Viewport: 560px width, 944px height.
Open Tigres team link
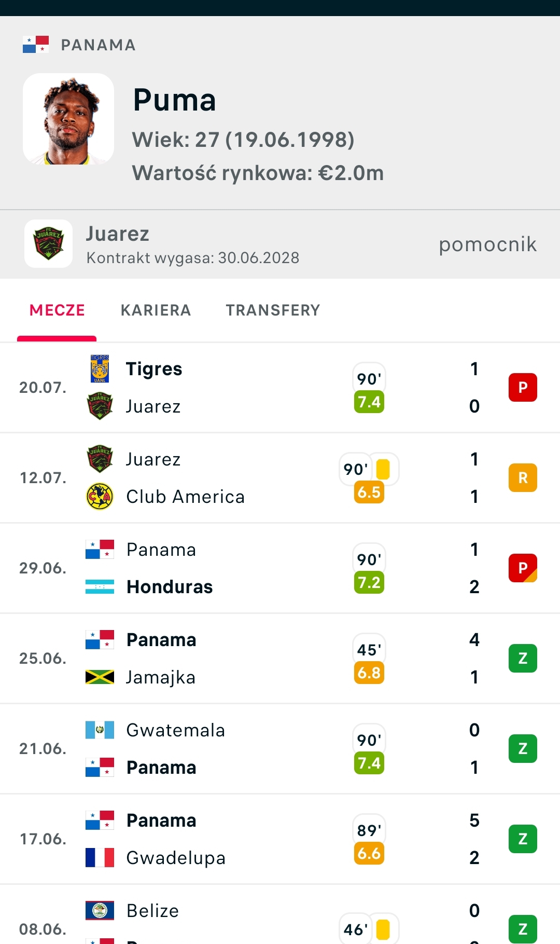[154, 369]
